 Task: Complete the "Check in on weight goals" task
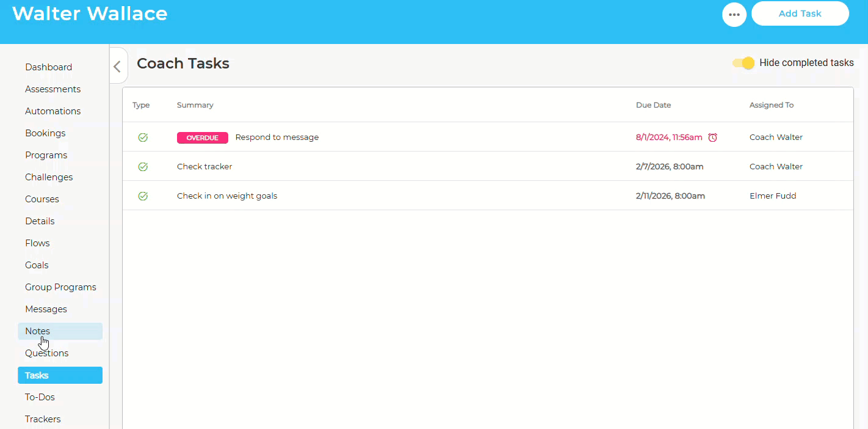coord(143,196)
